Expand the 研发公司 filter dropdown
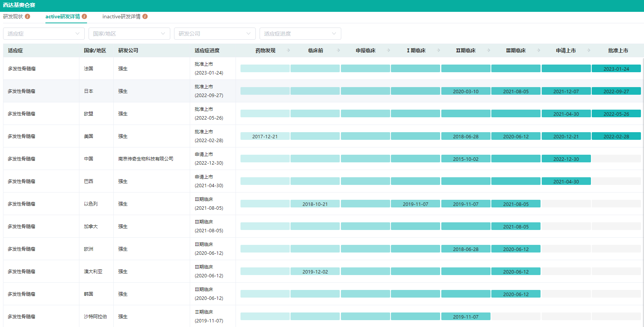The width and height of the screenshot is (644, 327). (215, 34)
